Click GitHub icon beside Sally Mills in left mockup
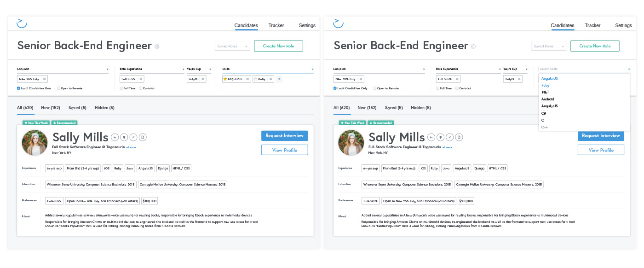The height and width of the screenshot is (268, 644). click(x=124, y=137)
